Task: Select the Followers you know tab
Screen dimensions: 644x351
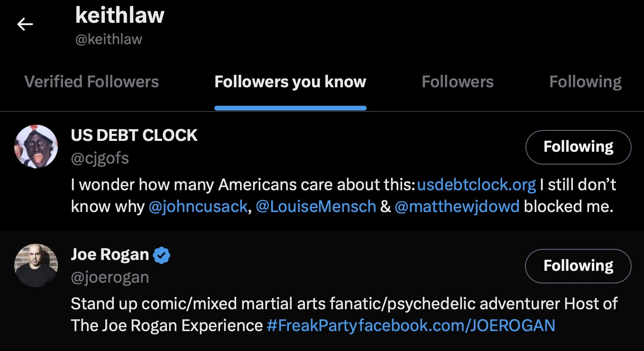Action: click(290, 82)
